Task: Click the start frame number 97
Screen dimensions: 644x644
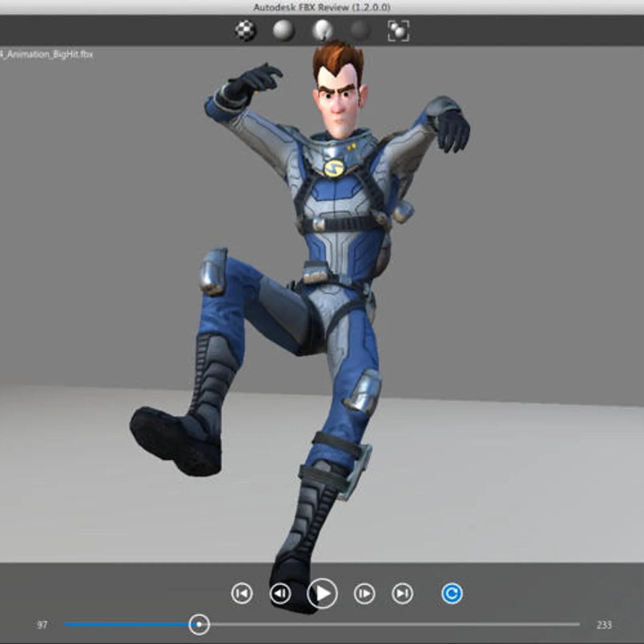Action: point(42,625)
